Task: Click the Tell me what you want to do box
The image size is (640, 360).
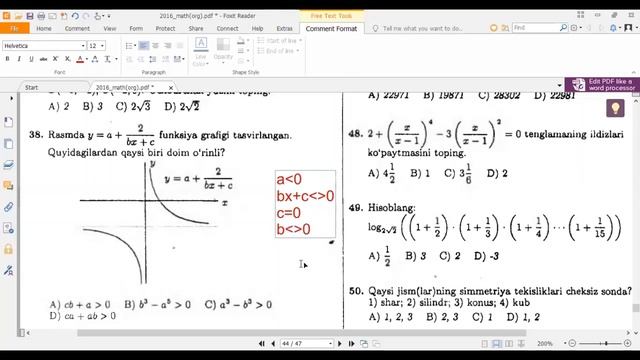Action: [x=422, y=29]
